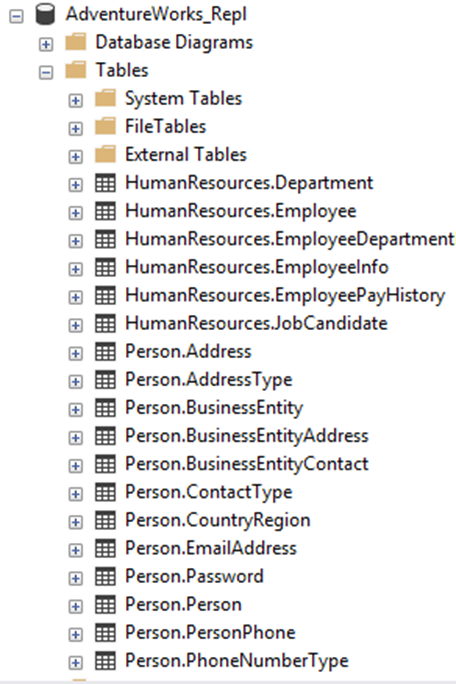The image size is (456, 684).
Task: Select the Person.CountryRegion table label
Action: (218, 521)
